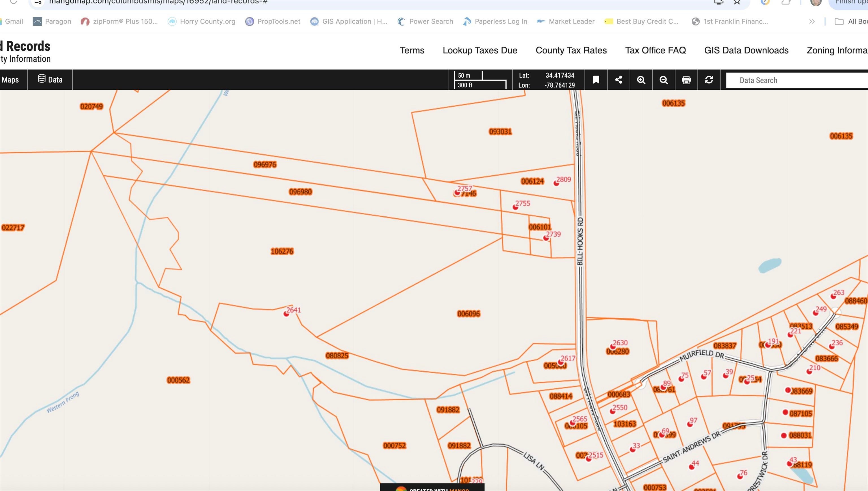Open the PropTools.net bookmark

[x=273, y=21]
